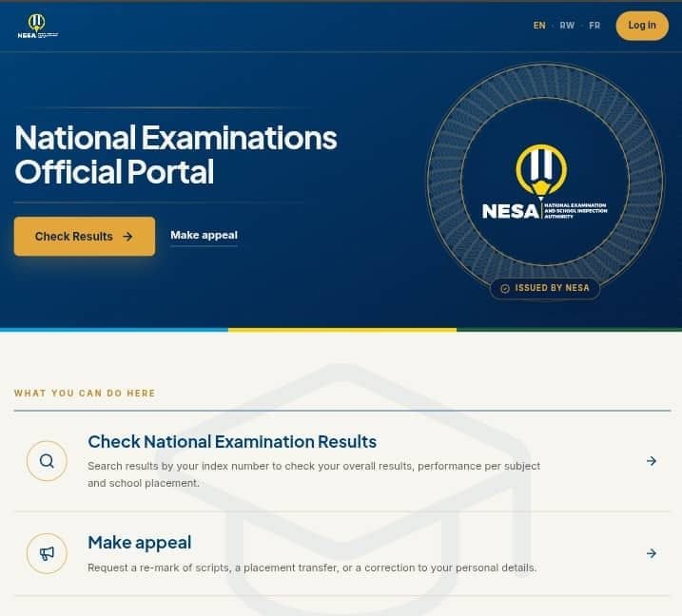Click the National Examinations Official Portal title

pyautogui.click(x=176, y=154)
